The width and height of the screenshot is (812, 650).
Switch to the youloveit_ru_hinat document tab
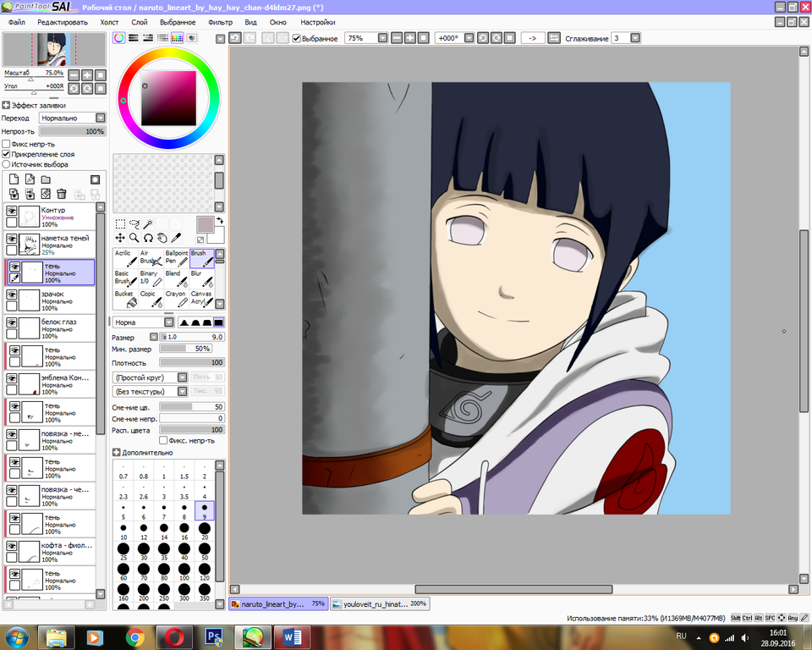pos(380,603)
